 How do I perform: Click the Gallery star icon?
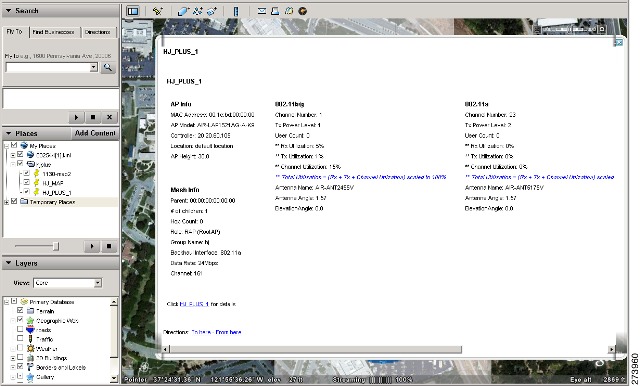click(x=30, y=377)
